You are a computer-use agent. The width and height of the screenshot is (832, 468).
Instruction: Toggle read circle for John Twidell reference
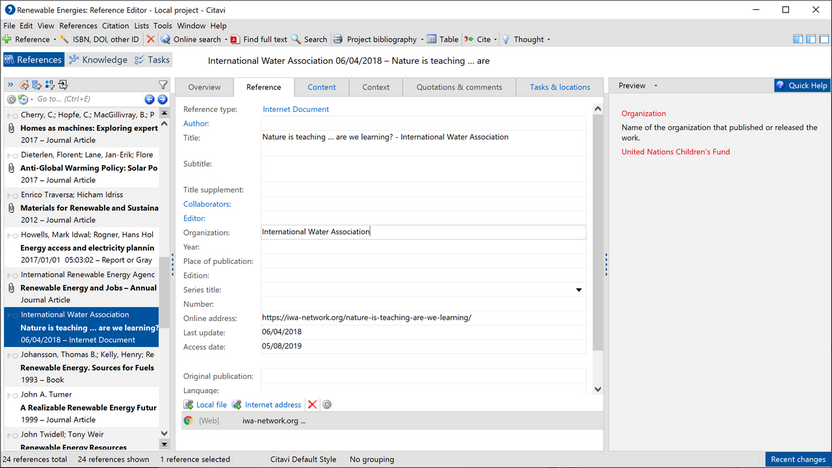tap(15, 435)
